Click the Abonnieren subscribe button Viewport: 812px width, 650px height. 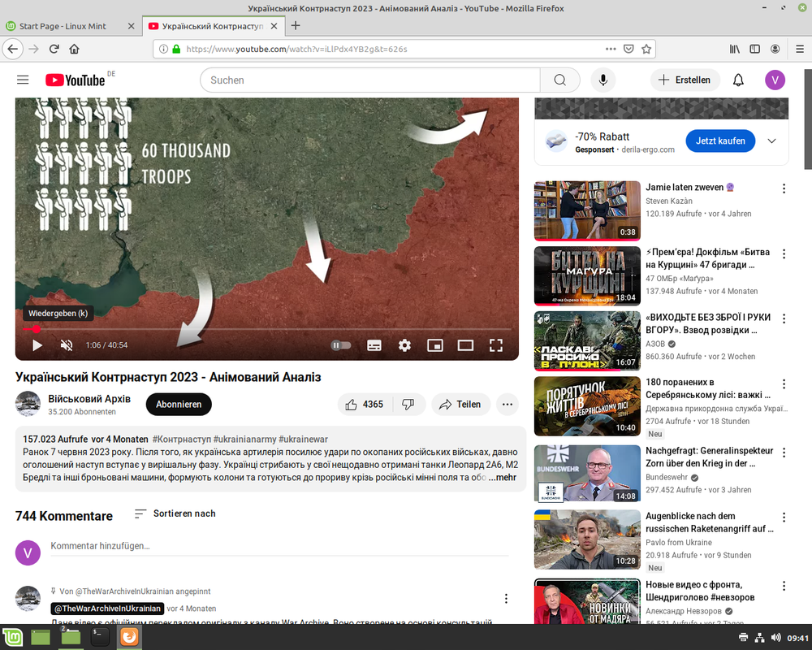(179, 405)
